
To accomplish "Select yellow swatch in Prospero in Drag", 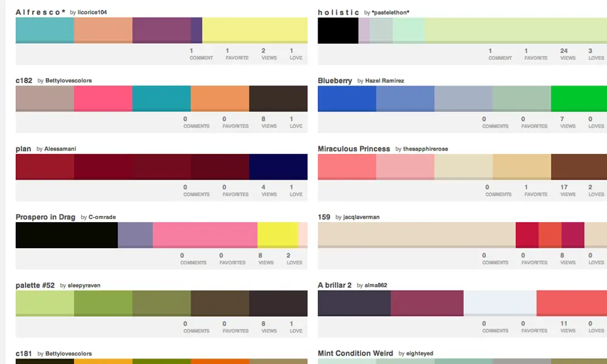I will [x=278, y=235].
